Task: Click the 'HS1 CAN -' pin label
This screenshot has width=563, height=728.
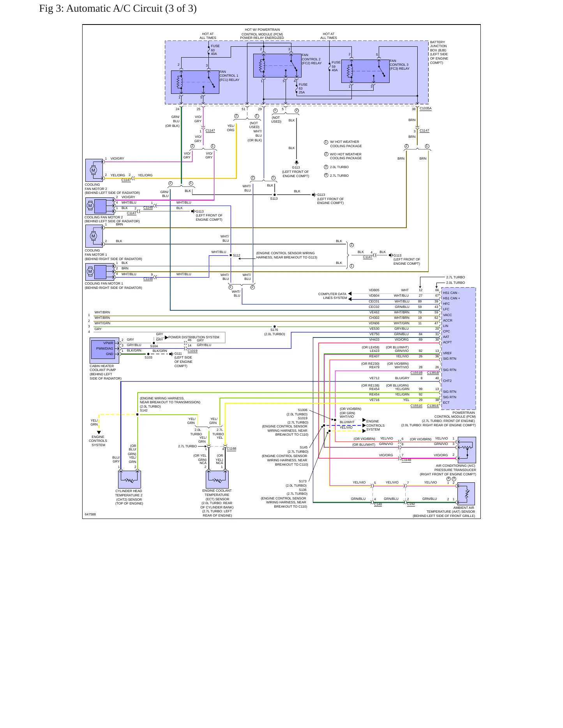Action: (451, 293)
